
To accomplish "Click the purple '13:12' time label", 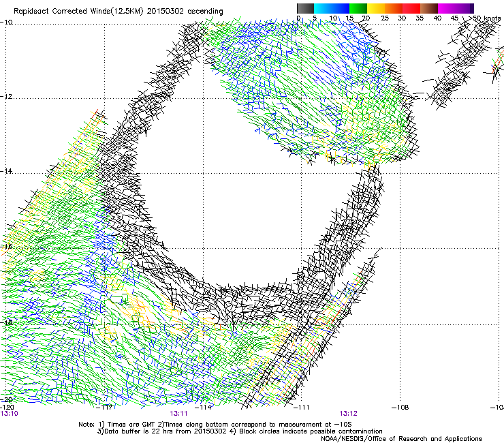I will point(349,414).
